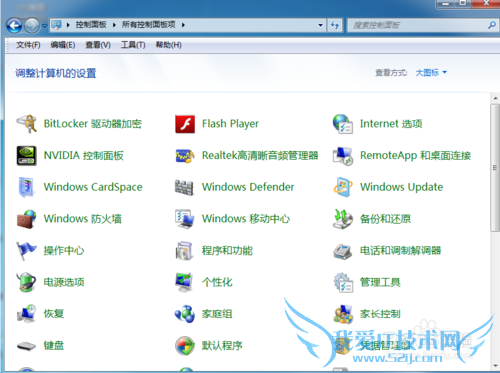Open the 恢复 icon
This screenshot has width=500, height=373.
(27, 313)
